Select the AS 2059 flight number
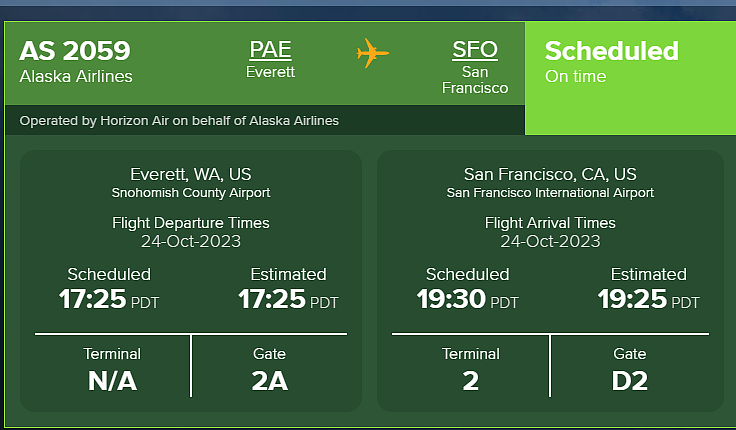The image size is (736, 430). coord(75,51)
